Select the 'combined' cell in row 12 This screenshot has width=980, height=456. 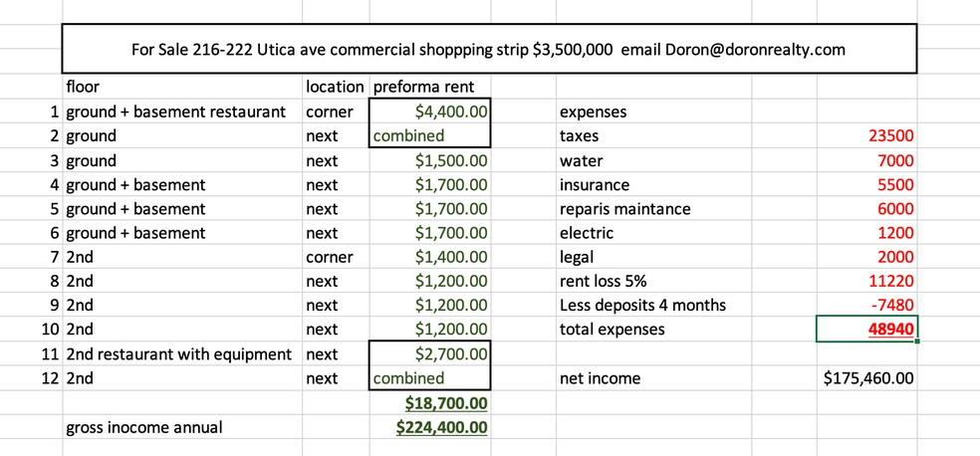tap(430, 378)
